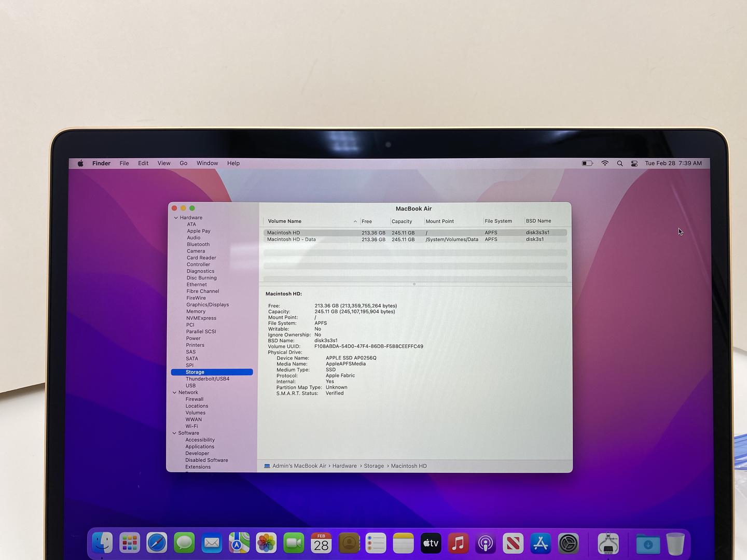Open Spotlight search icon

620,163
